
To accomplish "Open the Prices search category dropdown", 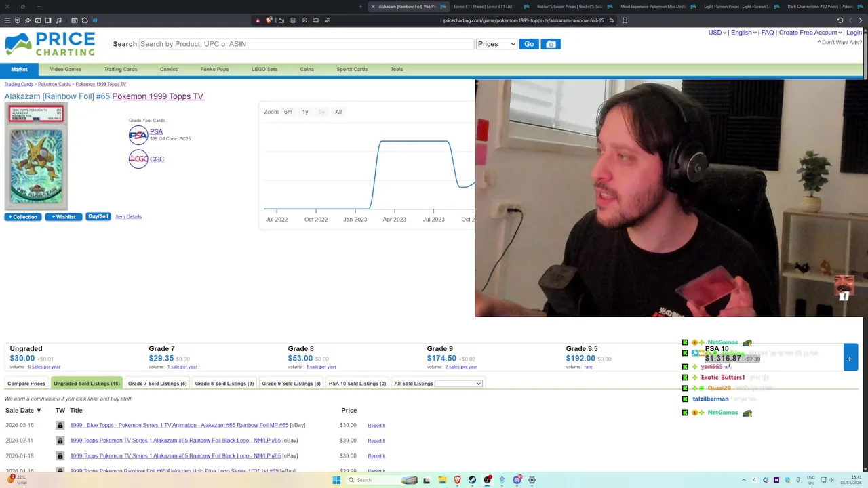I will coord(496,44).
